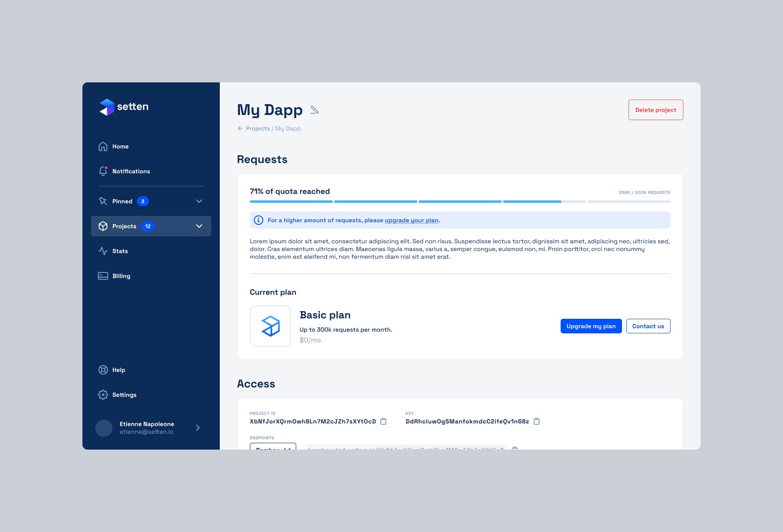
Task: Click the Projects count badge 12
Action: (x=148, y=226)
